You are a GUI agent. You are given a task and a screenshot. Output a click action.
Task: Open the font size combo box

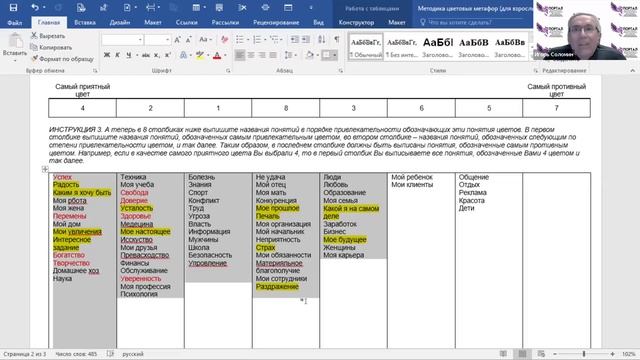pyautogui.click(x=158, y=40)
